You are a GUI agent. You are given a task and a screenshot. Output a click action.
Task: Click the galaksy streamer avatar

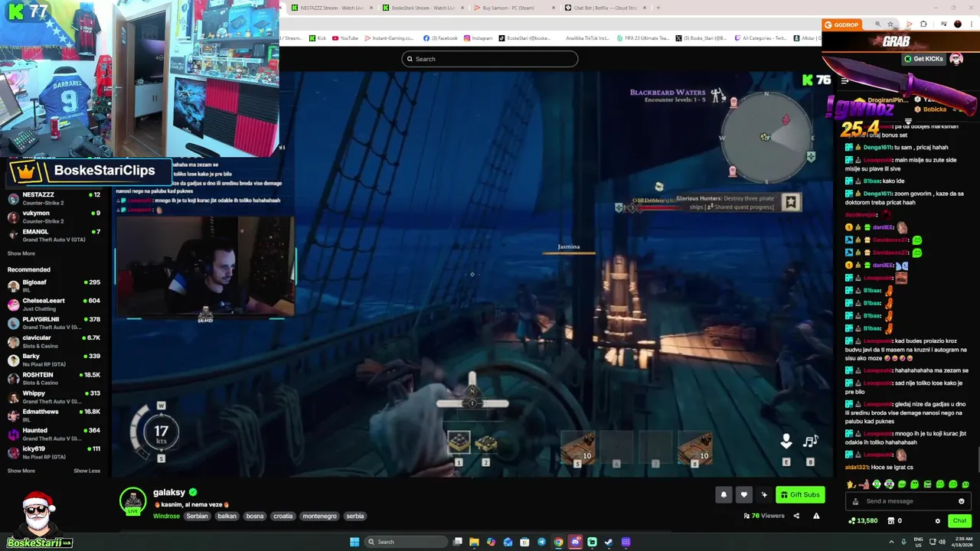[x=132, y=500]
